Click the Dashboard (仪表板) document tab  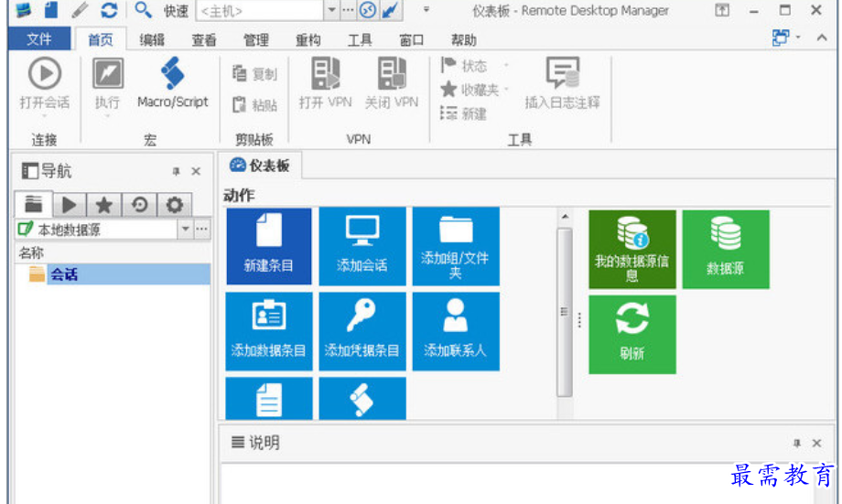pyautogui.click(x=261, y=166)
